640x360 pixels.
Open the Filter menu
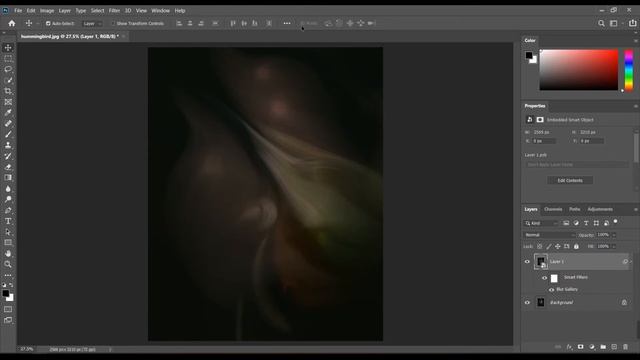point(114,11)
